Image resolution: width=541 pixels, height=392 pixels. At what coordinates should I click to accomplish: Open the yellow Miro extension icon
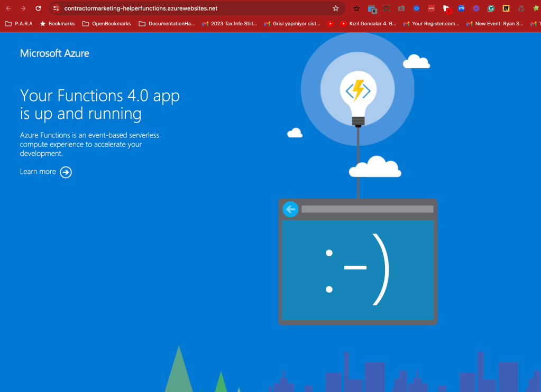[506, 8]
